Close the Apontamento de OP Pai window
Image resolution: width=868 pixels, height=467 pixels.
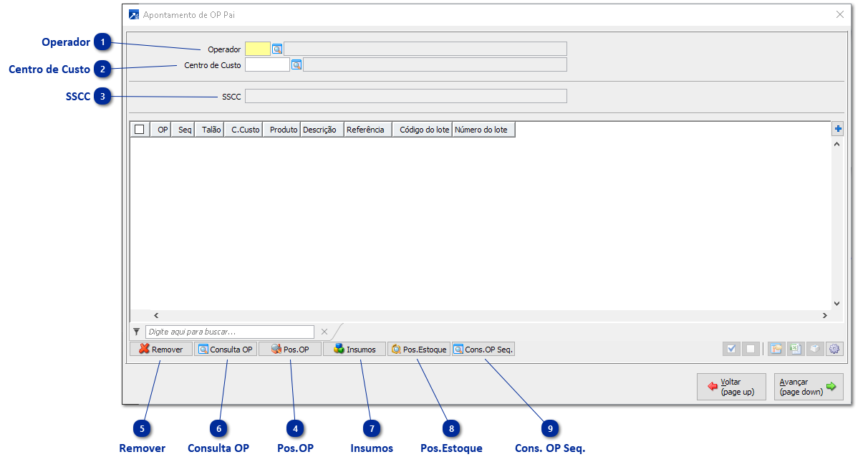pos(840,14)
